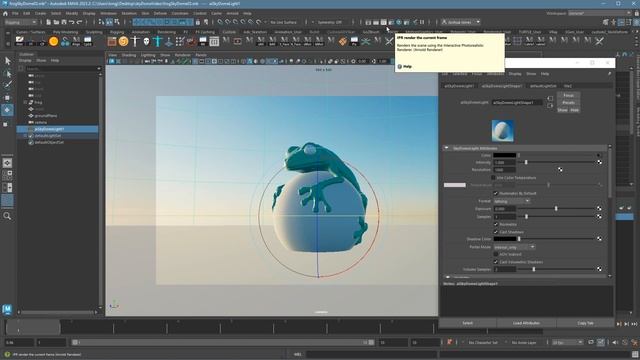
Task: Open the frame rate fps dropdown
Action: (567, 342)
